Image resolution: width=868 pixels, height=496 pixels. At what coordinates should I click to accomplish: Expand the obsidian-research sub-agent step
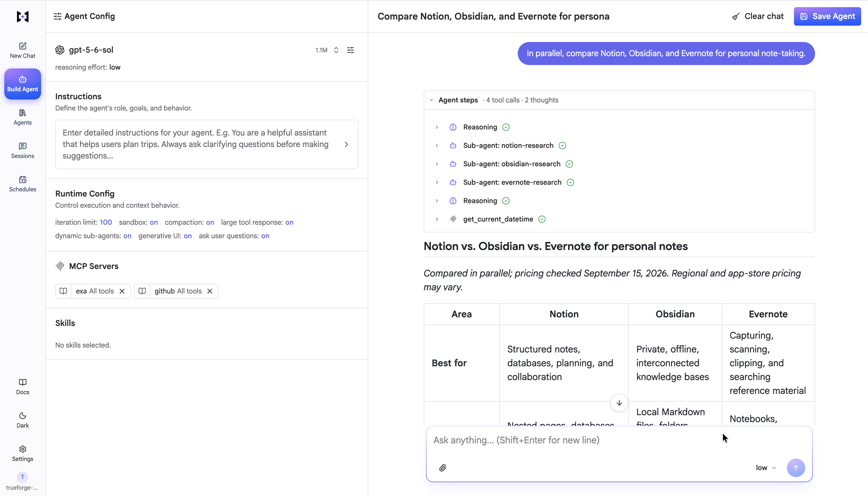pos(437,164)
